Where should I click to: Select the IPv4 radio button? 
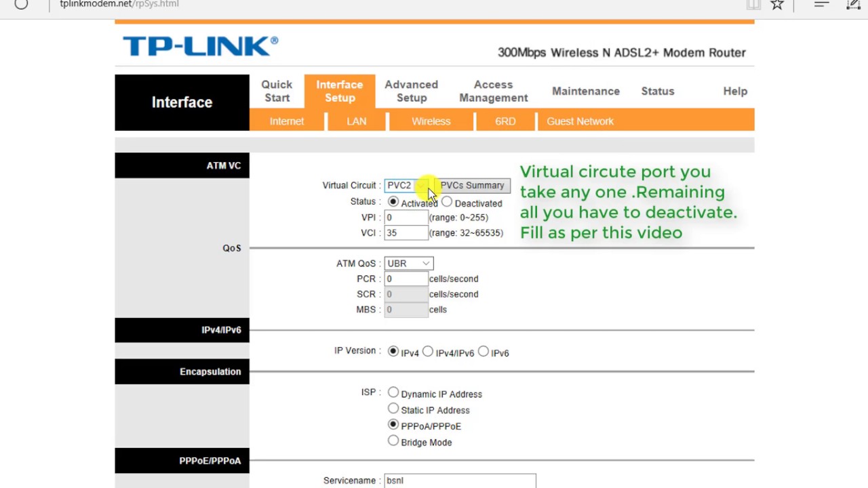point(393,352)
